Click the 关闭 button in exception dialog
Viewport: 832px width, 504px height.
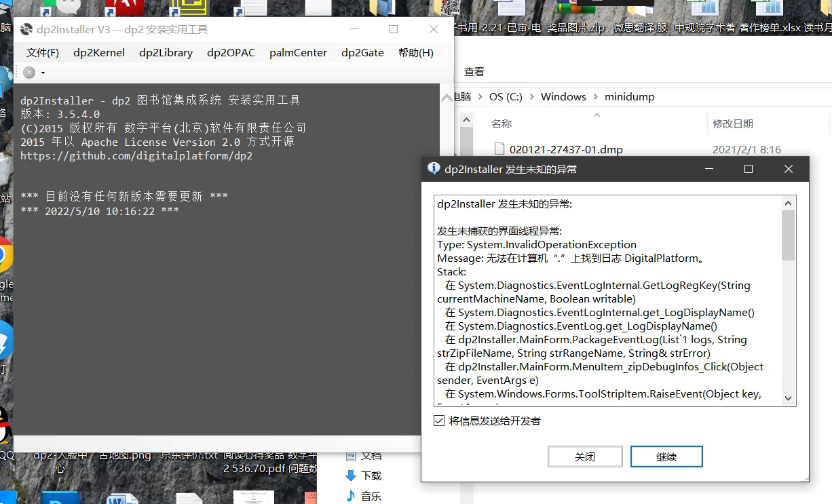[x=585, y=457]
